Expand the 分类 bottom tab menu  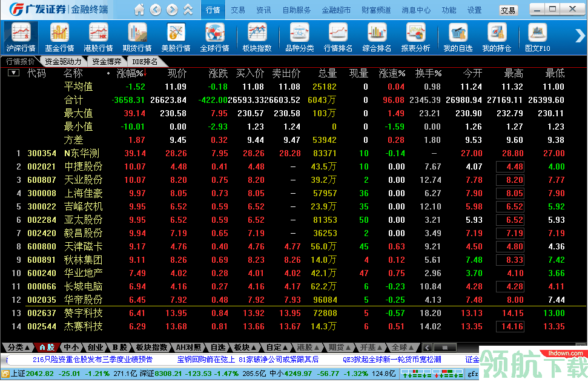click(18, 347)
